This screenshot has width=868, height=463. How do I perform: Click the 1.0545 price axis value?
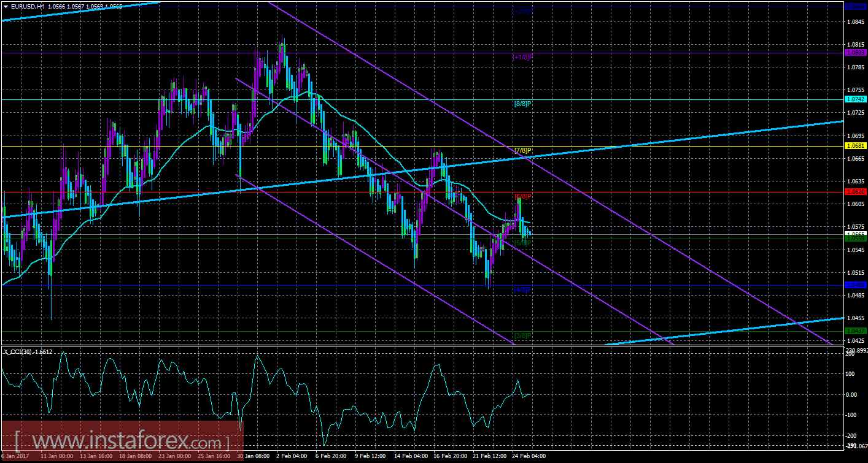[856, 250]
